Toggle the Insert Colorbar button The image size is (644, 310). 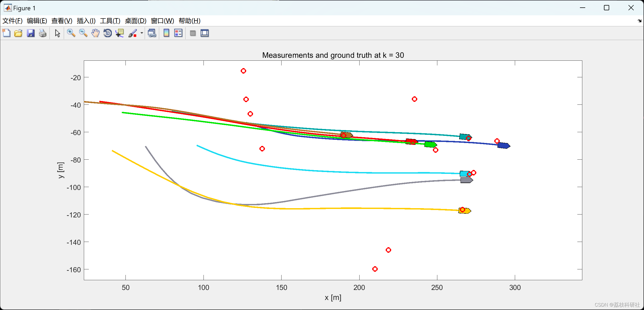pos(166,33)
